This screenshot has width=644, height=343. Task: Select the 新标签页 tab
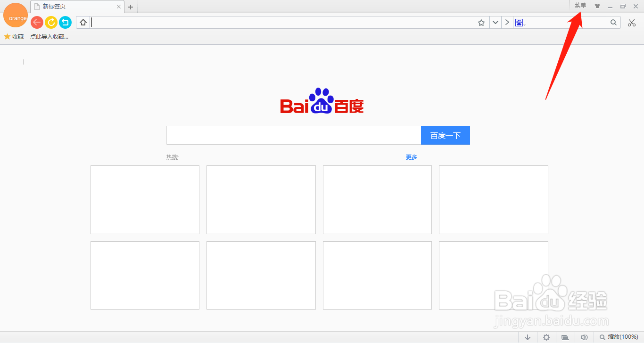coord(77,7)
